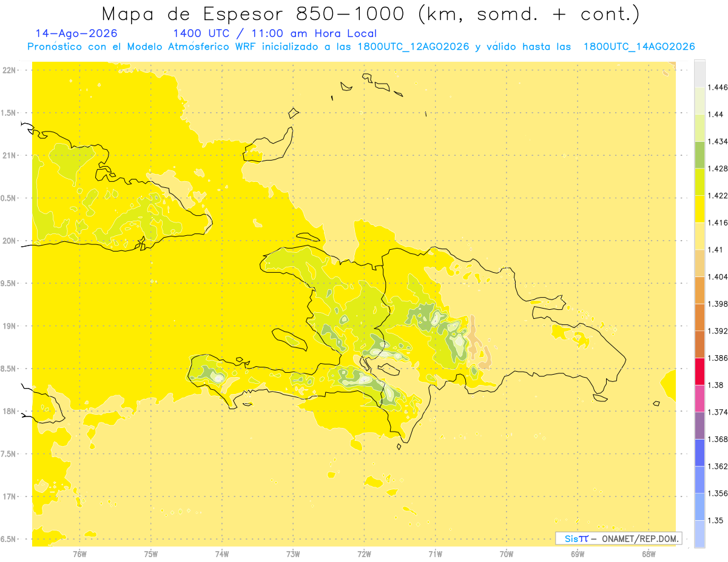Viewport: 728px width, 562px height.
Task: Click the colorbar value '1.404'
Action: point(718,277)
